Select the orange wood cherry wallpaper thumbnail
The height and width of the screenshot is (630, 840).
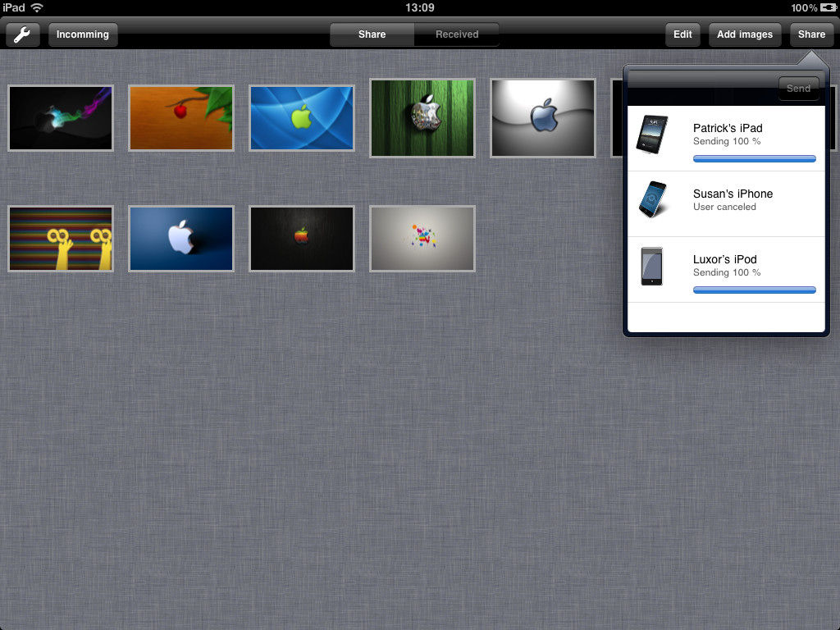pos(181,118)
